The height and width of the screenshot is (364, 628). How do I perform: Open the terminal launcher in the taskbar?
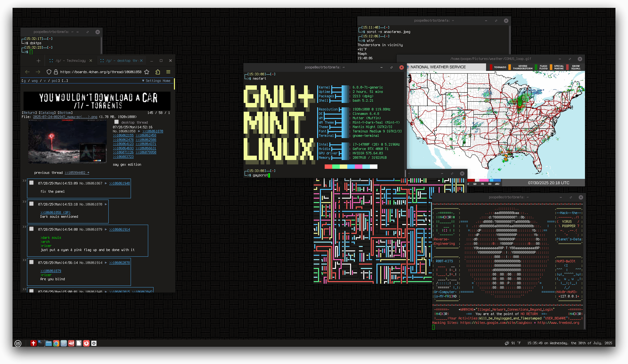tap(41, 343)
